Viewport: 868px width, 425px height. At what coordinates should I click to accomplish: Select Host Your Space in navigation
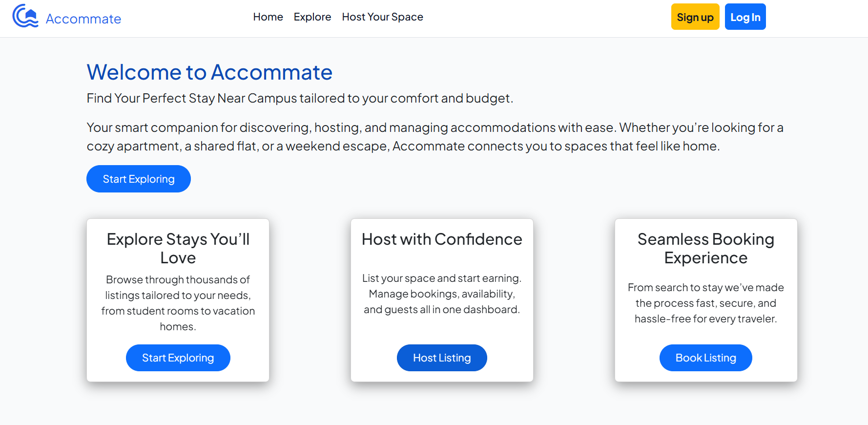pyautogui.click(x=382, y=17)
